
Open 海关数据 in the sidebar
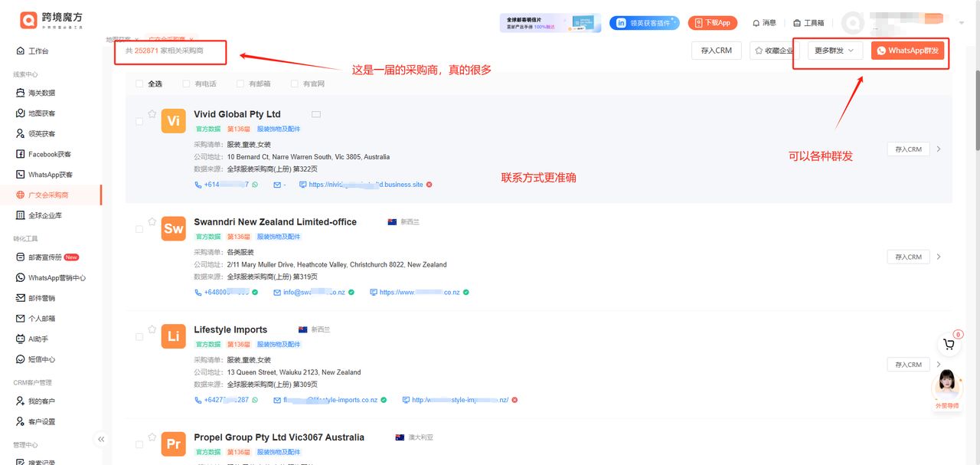(41, 93)
